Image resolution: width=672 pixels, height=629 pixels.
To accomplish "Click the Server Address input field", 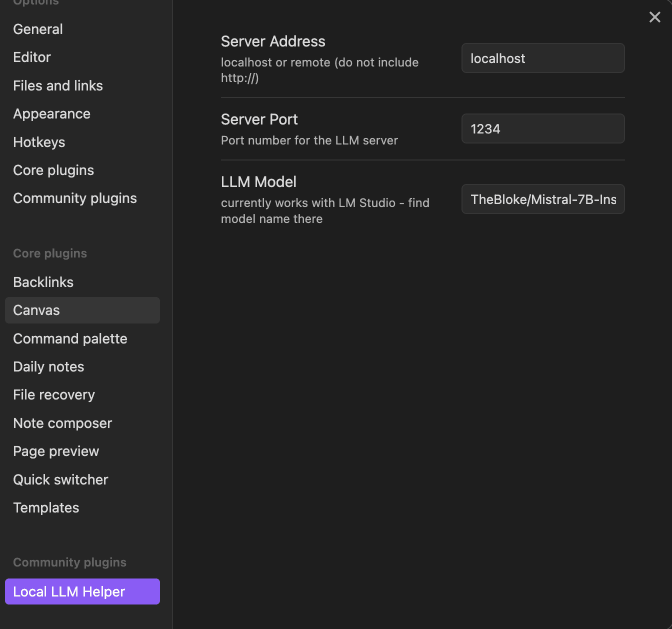I will point(542,58).
